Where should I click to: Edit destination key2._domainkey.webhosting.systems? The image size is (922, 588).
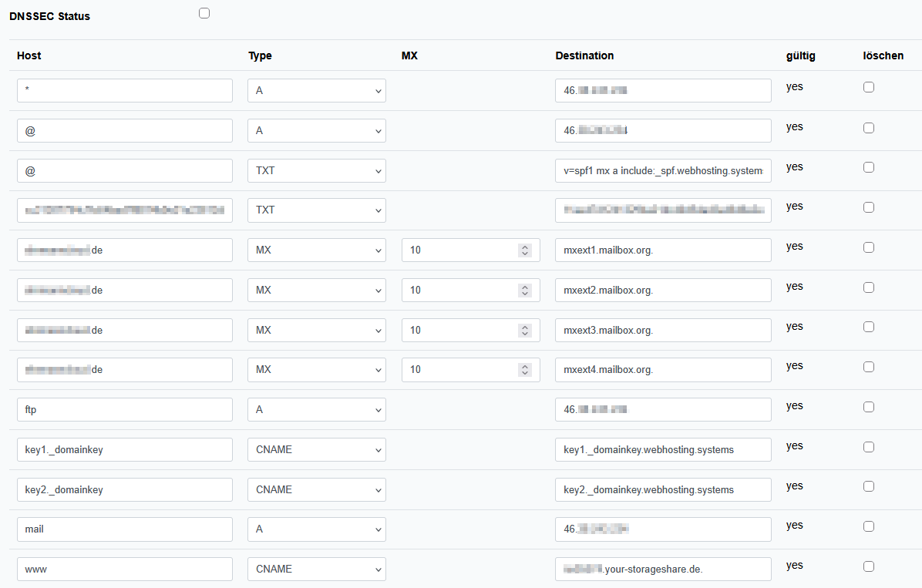coord(663,489)
